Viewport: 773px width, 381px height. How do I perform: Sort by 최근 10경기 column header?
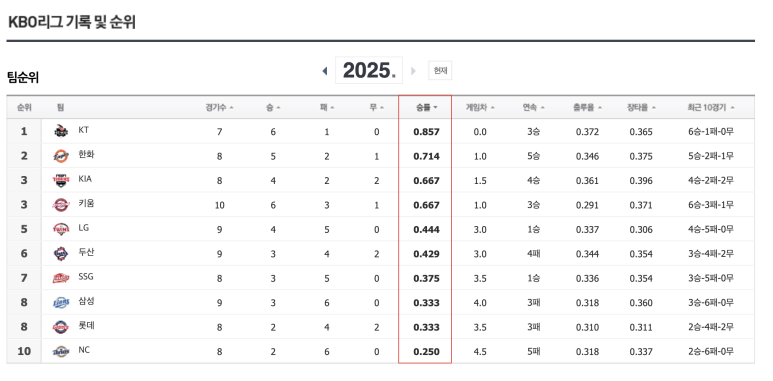(711, 107)
